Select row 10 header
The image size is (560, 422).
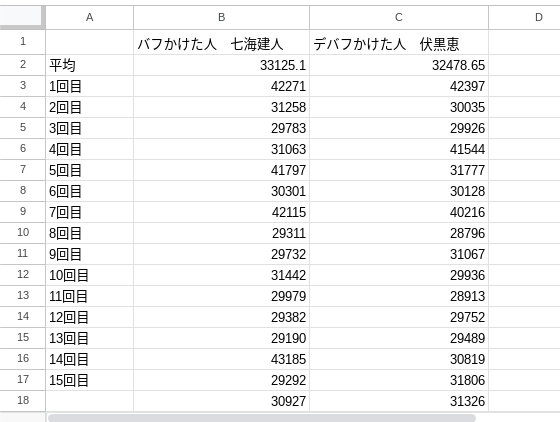pyautogui.click(x=22, y=233)
